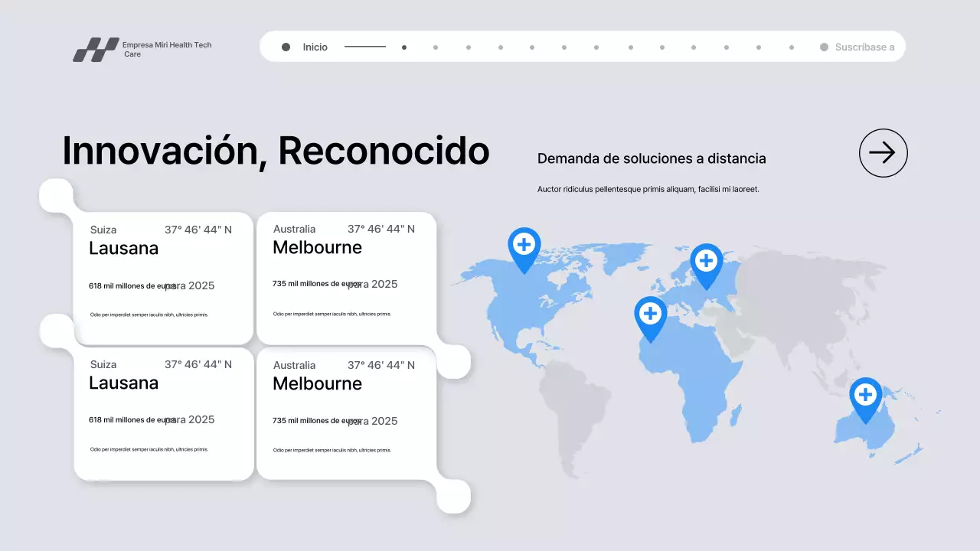The height and width of the screenshot is (551, 980).
Task: Open the Inicio menu item
Action: [314, 47]
